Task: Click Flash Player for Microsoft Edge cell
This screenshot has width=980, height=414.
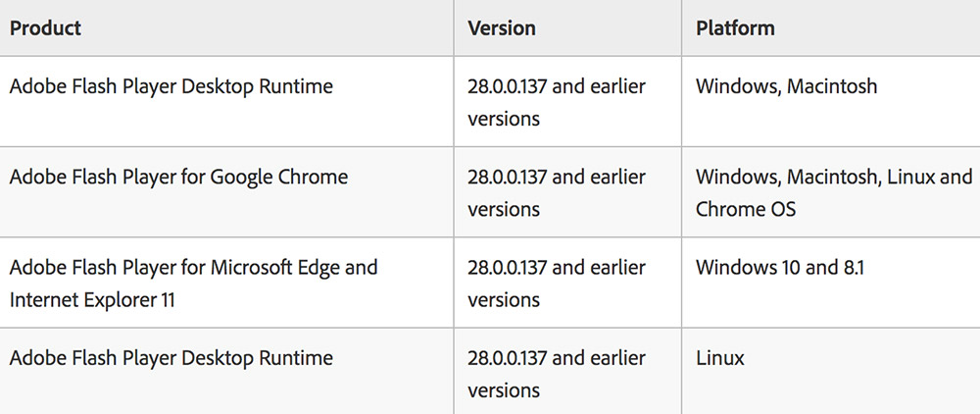Action: (226, 283)
